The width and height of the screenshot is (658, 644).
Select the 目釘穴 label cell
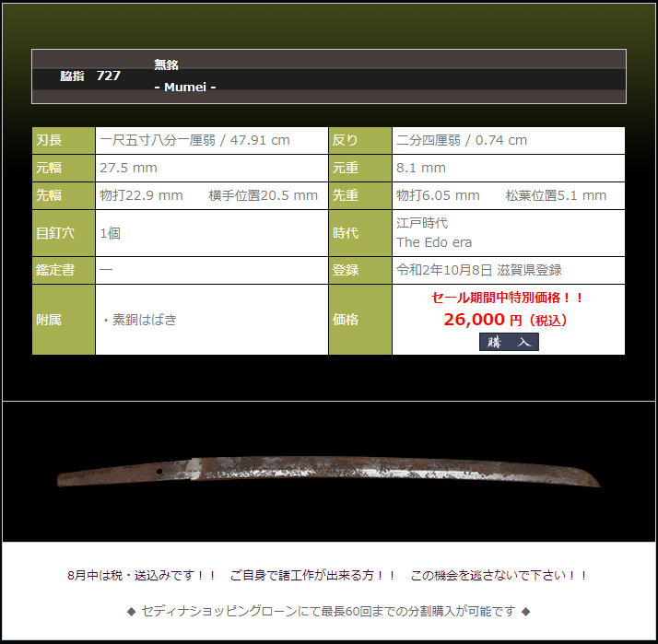coord(64,233)
